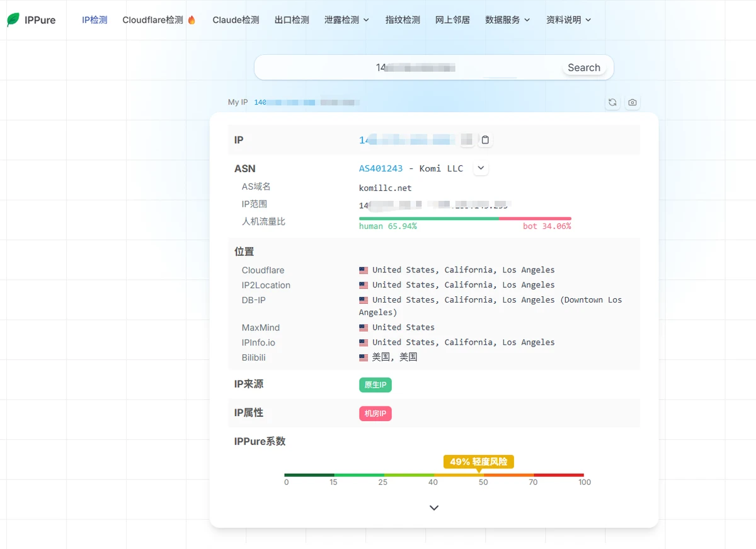
Task: Open the 指纹检测 nav item
Action: pyautogui.click(x=403, y=20)
